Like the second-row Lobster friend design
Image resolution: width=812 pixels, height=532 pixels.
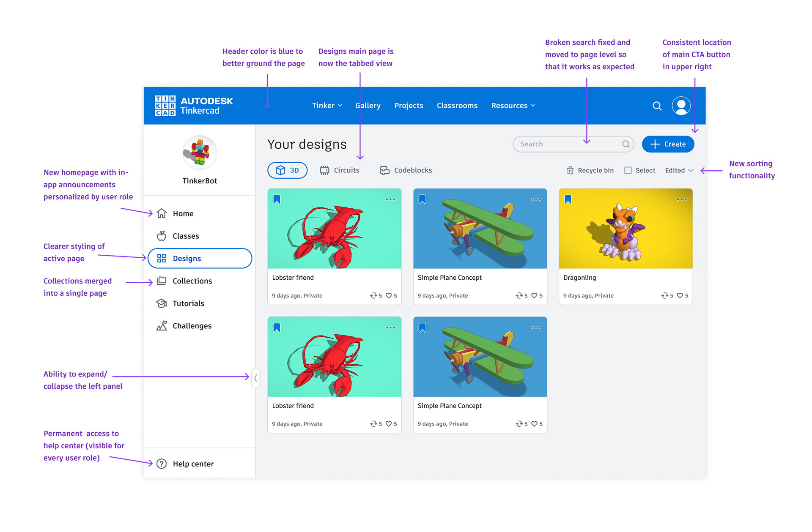(x=389, y=424)
